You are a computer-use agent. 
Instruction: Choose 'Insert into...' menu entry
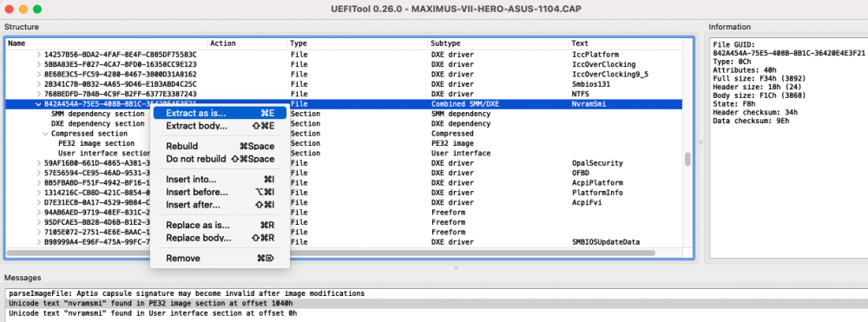[220, 180]
